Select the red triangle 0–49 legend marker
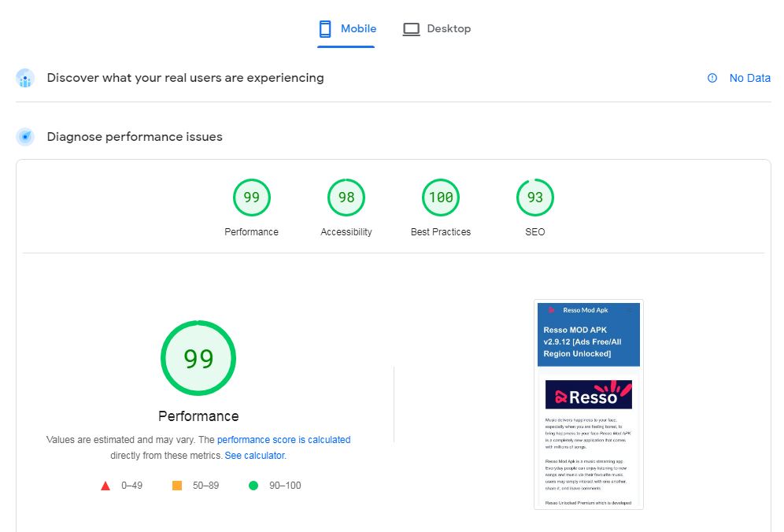This screenshot has width=784, height=532. pos(105,486)
